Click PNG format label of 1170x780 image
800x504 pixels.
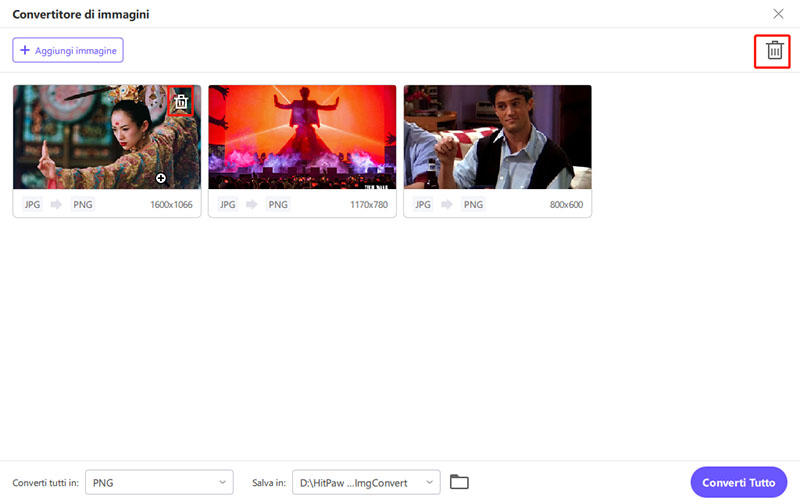click(278, 205)
